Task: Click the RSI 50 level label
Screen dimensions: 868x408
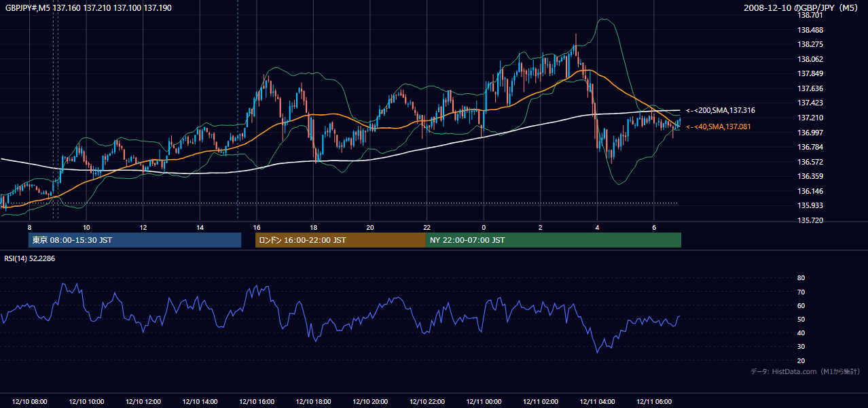Action: (801, 319)
